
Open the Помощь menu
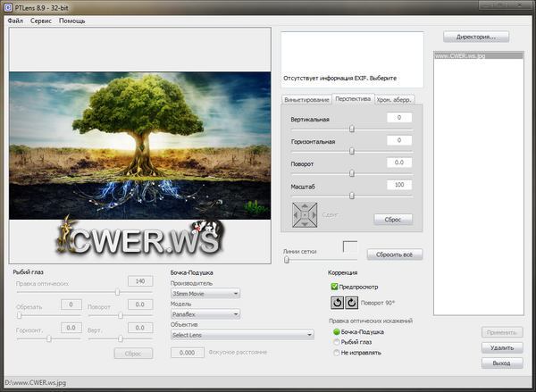(x=71, y=21)
